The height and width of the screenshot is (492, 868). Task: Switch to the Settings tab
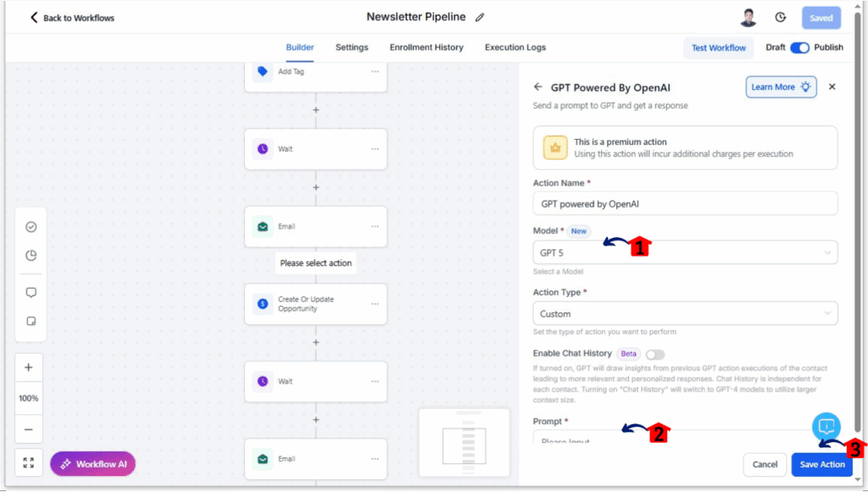coord(352,47)
